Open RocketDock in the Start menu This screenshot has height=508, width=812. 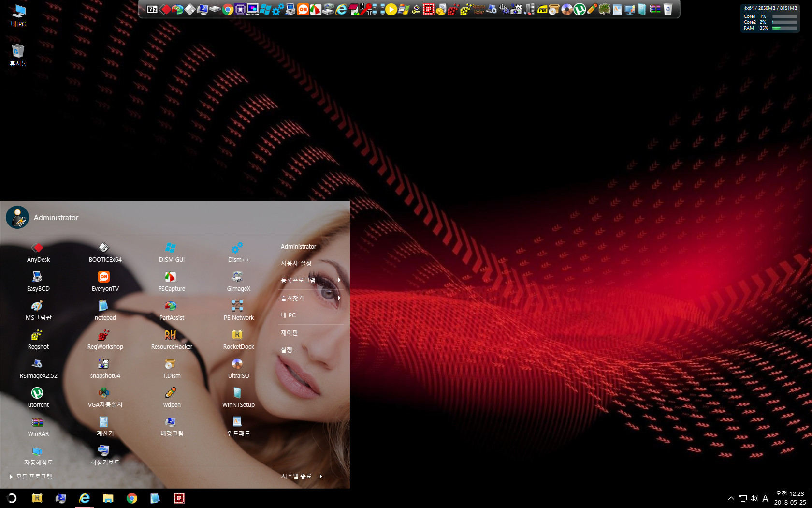pyautogui.click(x=238, y=340)
